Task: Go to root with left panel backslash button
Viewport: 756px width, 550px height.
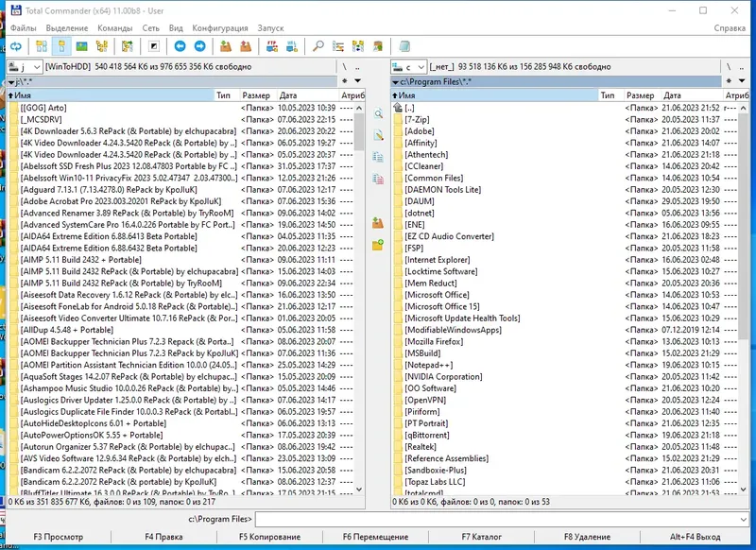Action: (x=344, y=66)
